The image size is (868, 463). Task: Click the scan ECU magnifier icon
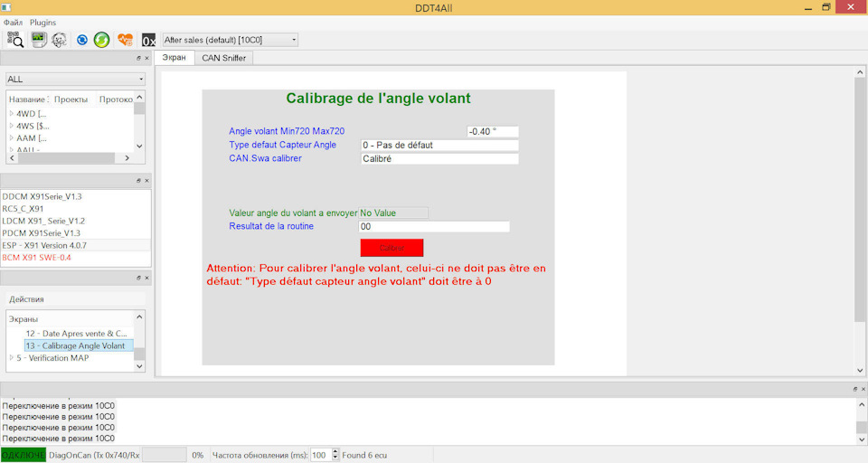[x=15, y=40]
